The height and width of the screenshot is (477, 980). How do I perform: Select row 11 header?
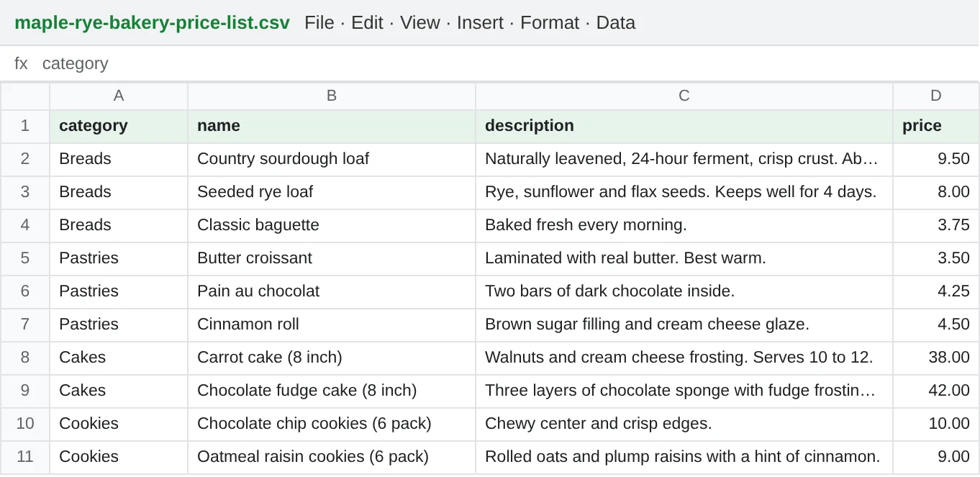pos(25,457)
